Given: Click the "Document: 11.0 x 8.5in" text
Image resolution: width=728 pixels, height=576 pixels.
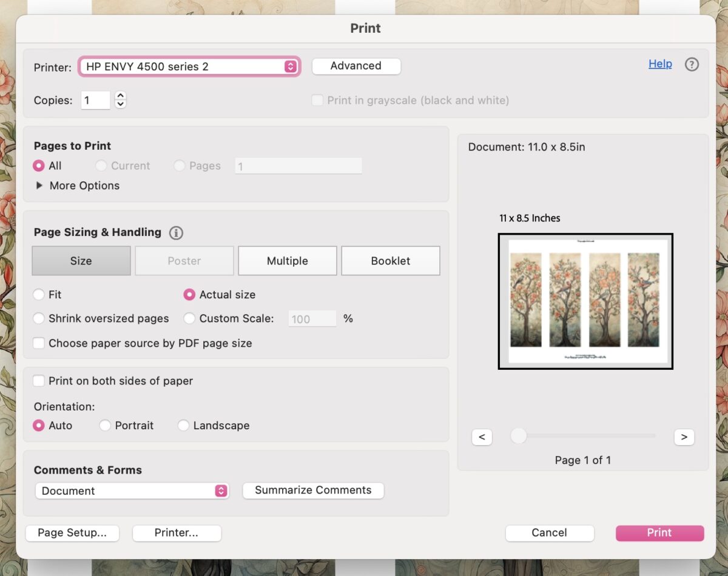Looking at the screenshot, I should tap(527, 147).
